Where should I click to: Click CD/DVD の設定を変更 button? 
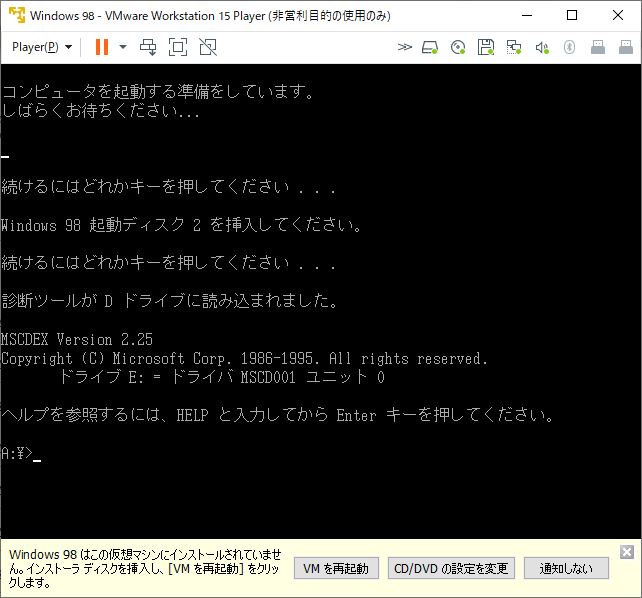pyautogui.click(x=451, y=568)
